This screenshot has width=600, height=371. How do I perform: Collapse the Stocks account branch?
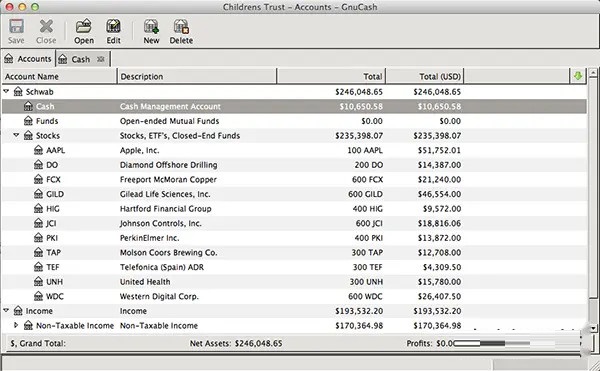pyautogui.click(x=16, y=135)
